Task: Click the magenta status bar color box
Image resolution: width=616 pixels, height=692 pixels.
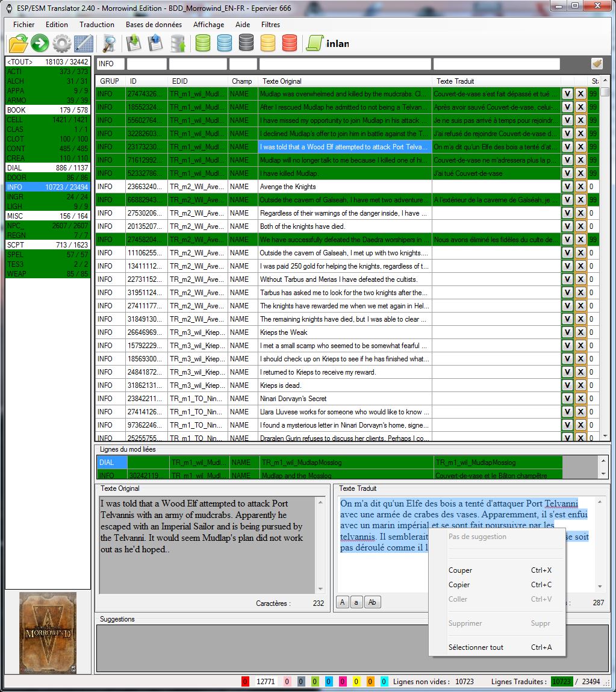Action: click(343, 682)
